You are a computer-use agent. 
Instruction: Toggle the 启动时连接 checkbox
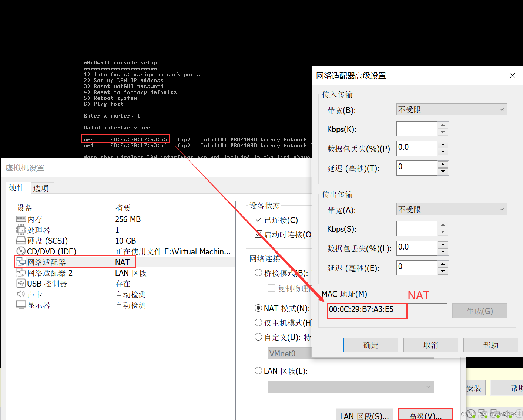point(258,234)
